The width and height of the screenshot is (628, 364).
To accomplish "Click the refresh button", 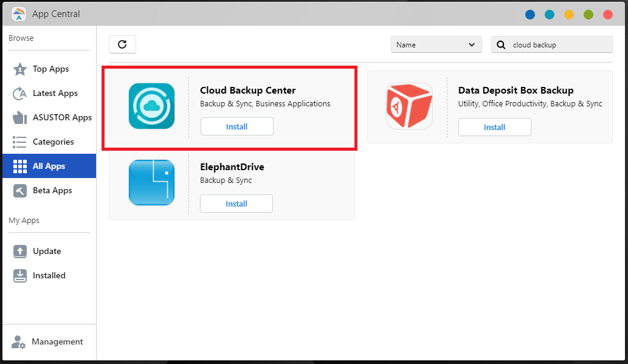I will (x=123, y=44).
